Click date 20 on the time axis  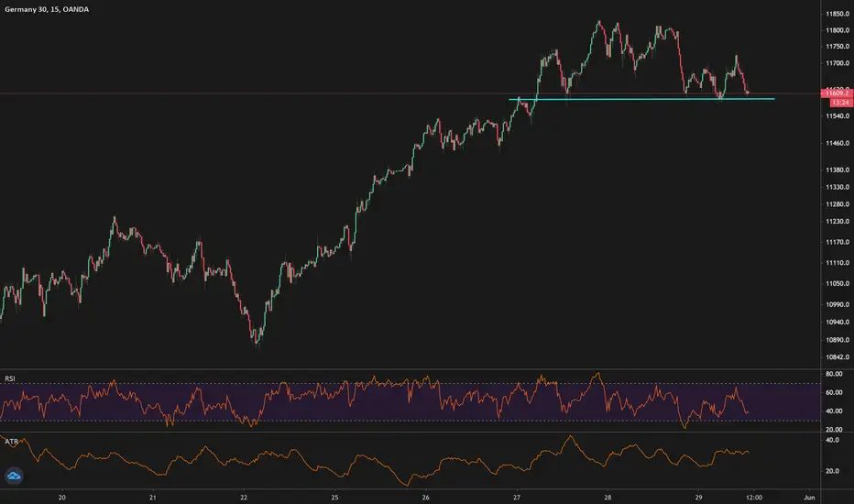pos(62,498)
